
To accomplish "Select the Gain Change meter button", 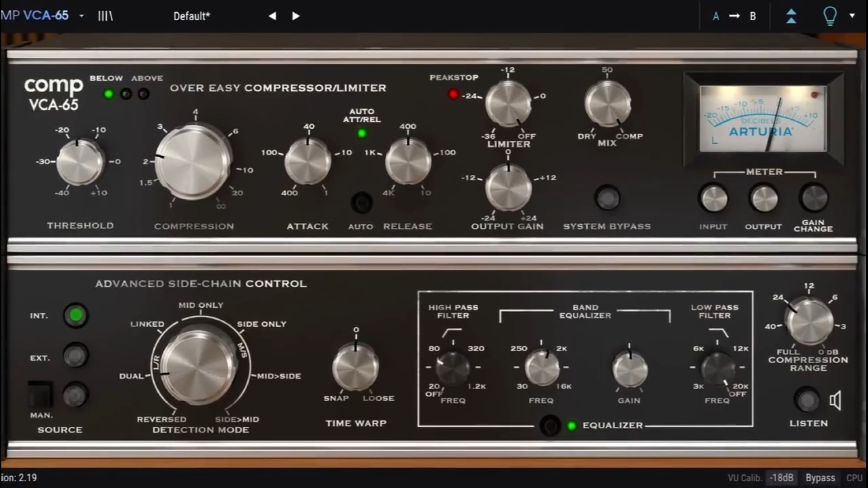I will click(814, 197).
